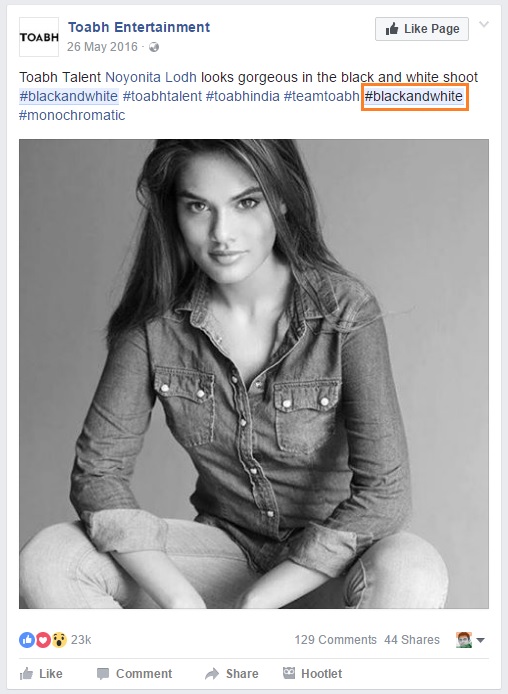508x694 pixels.
Task: Click the wow face reaction icon
Action: tap(59, 640)
